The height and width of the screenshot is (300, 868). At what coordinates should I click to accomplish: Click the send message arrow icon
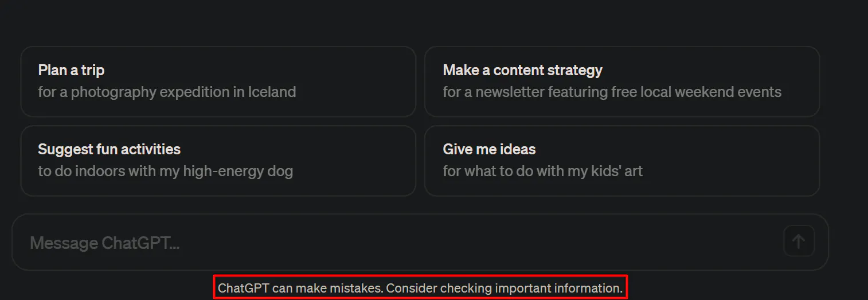pyautogui.click(x=799, y=241)
